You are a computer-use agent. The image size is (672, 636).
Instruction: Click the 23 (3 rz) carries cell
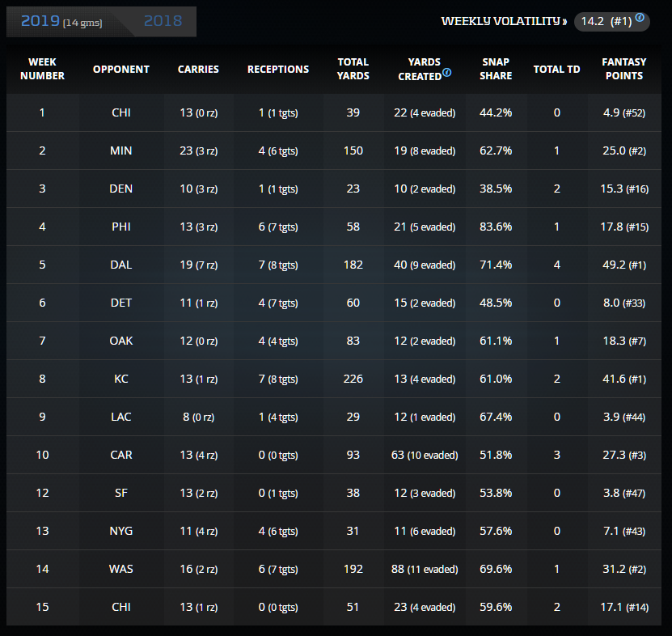(198, 151)
